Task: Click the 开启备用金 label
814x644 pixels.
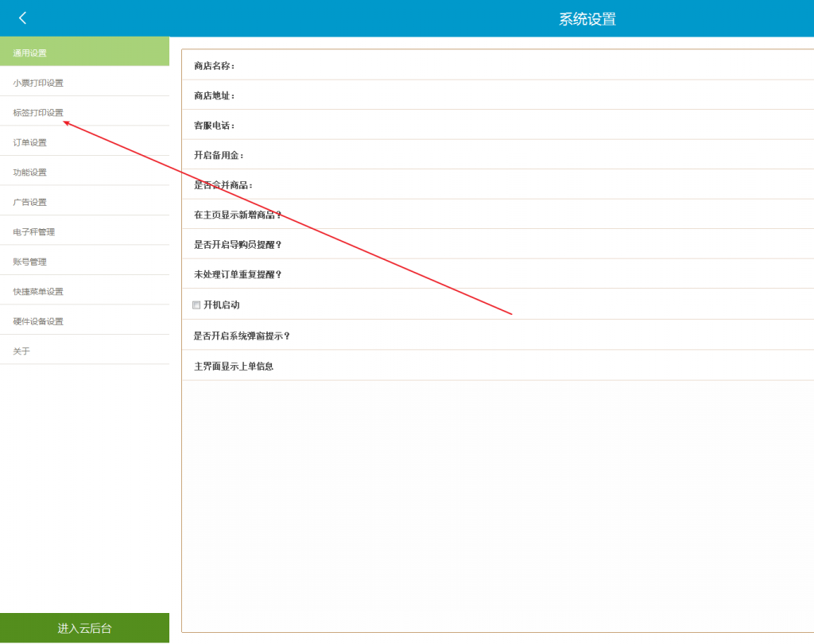Action: [x=219, y=155]
